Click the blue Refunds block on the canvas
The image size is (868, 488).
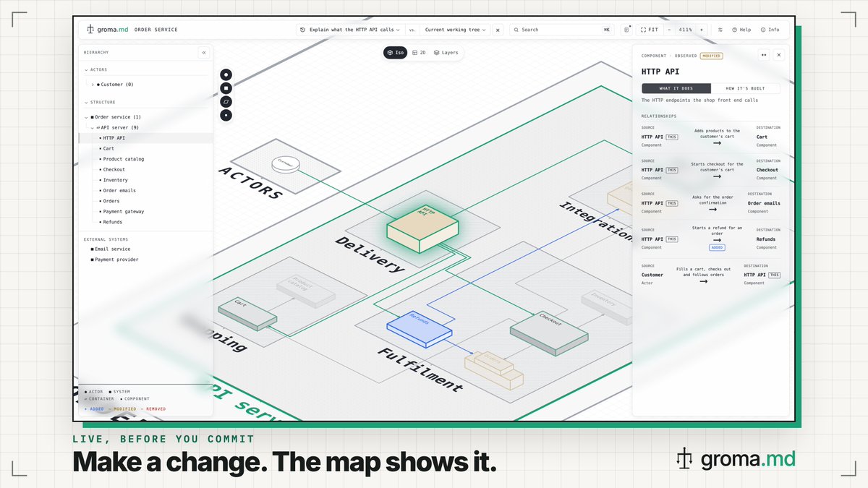tap(420, 329)
